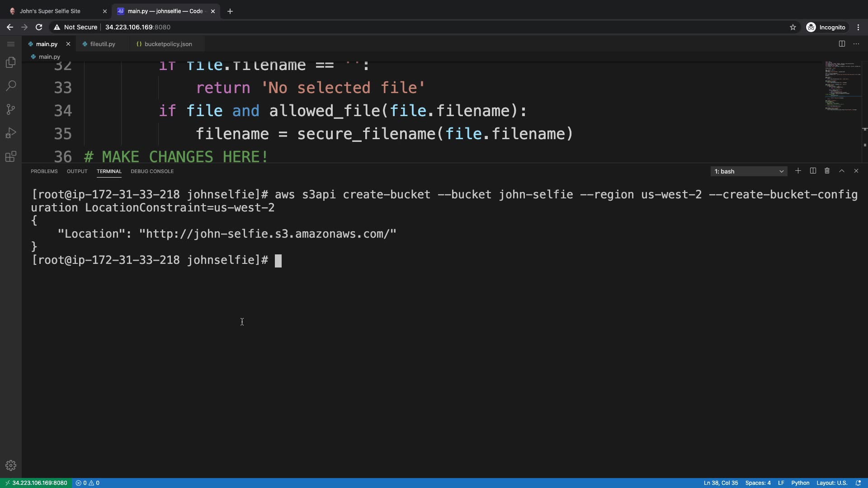Add a new terminal with plus icon
Screen dimensions: 868x488
click(x=798, y=171)
